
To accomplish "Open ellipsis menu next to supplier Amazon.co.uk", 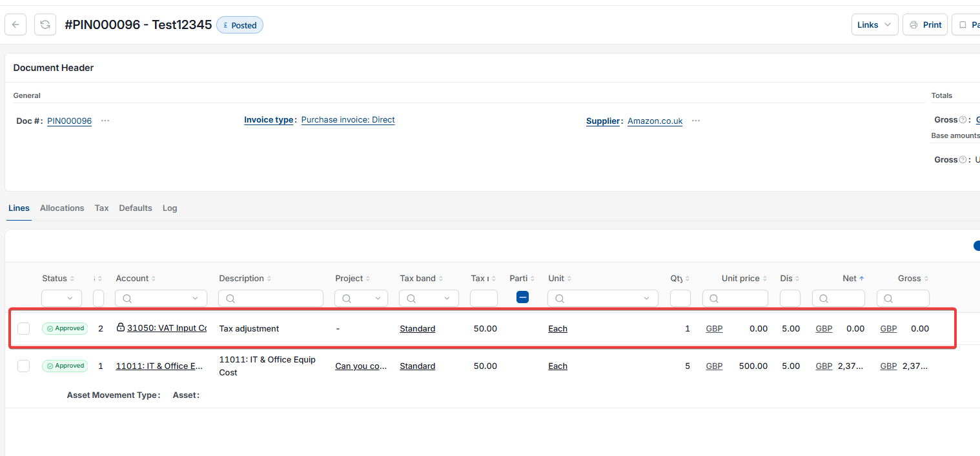I will point(696,121).
